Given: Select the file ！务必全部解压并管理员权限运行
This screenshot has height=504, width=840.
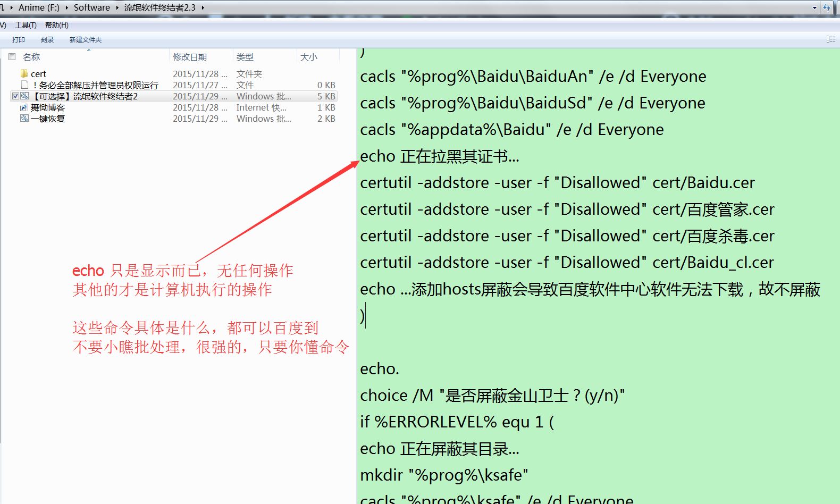Looking at the screenshot, I should pos(95,85).
